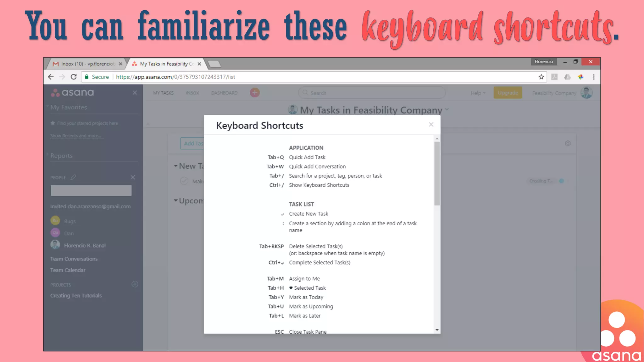
Task: Open the DASHBOARD tab
Action: click(224, 93)
